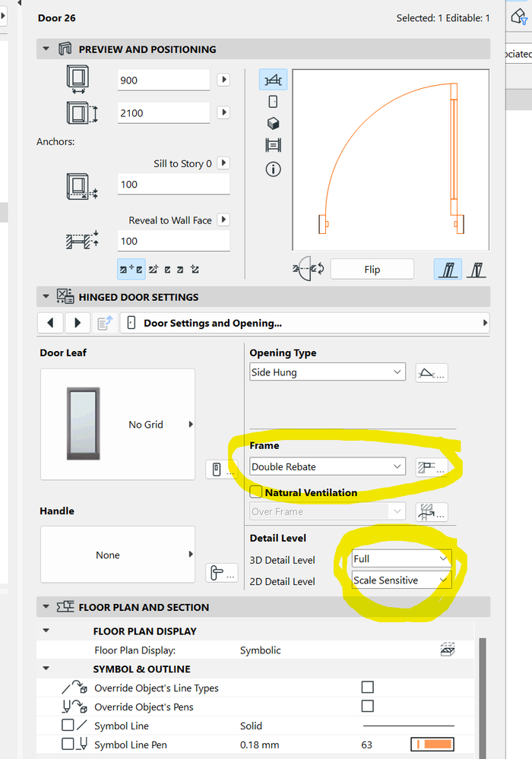Click the Symbol Line solid line sample
This screenshot has width=532, height=759.
click(x=409, y=726)
